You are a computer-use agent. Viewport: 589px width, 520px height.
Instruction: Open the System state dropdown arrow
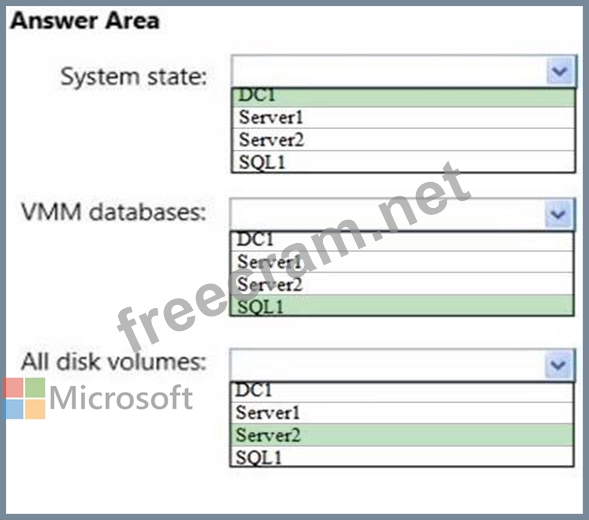click(560, 71)
